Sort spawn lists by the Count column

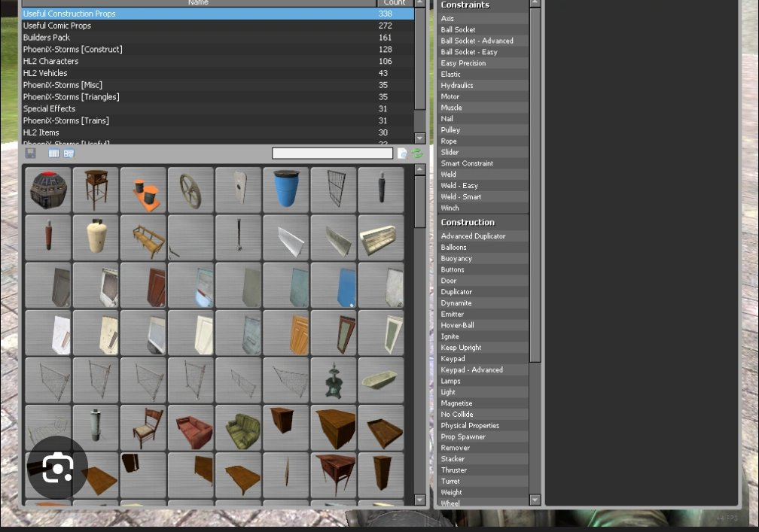pos(395,3)
